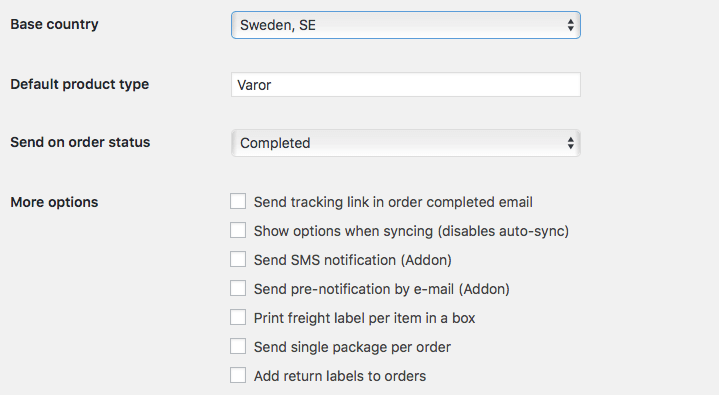719x395 pixels.
Task: Click the Send on order status stepper arrows
Action: (570, 143)
